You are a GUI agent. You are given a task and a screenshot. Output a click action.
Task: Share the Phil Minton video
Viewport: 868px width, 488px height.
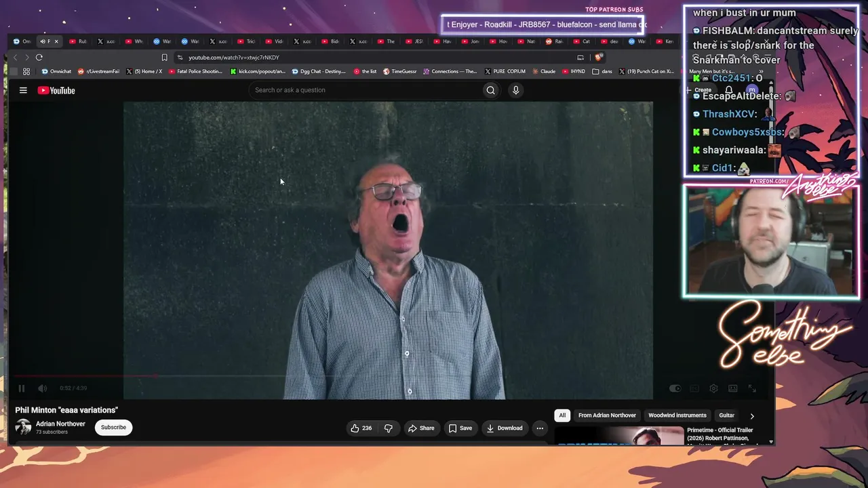coord(421,428)
